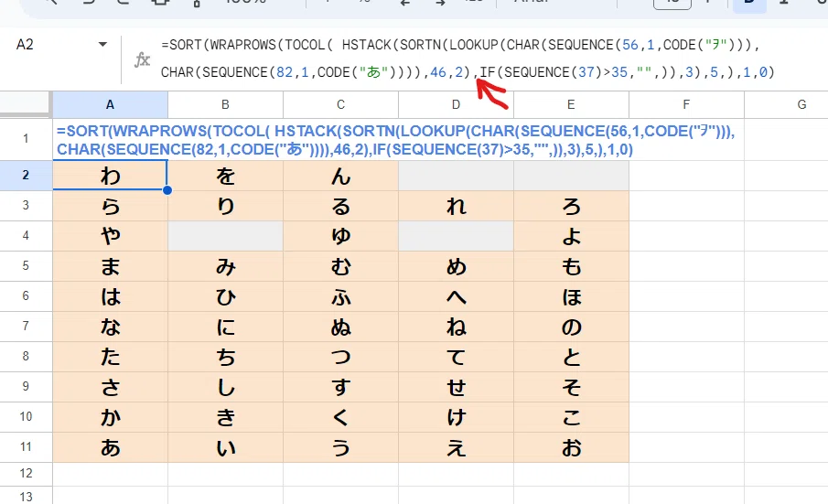Screen dimensions: 828x504
Task: Click cell containing ふ
Action: click(x=340, y=295)
